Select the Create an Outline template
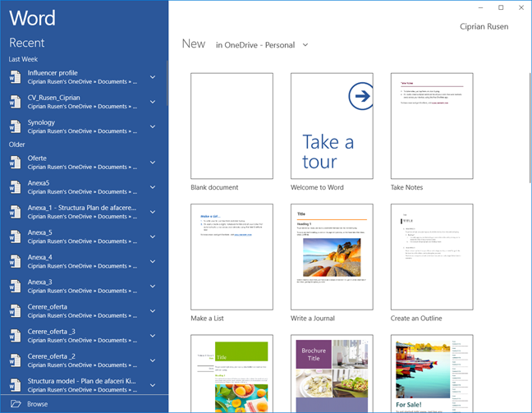This screenshot has width=532, height=413. (x=432, y=257)
